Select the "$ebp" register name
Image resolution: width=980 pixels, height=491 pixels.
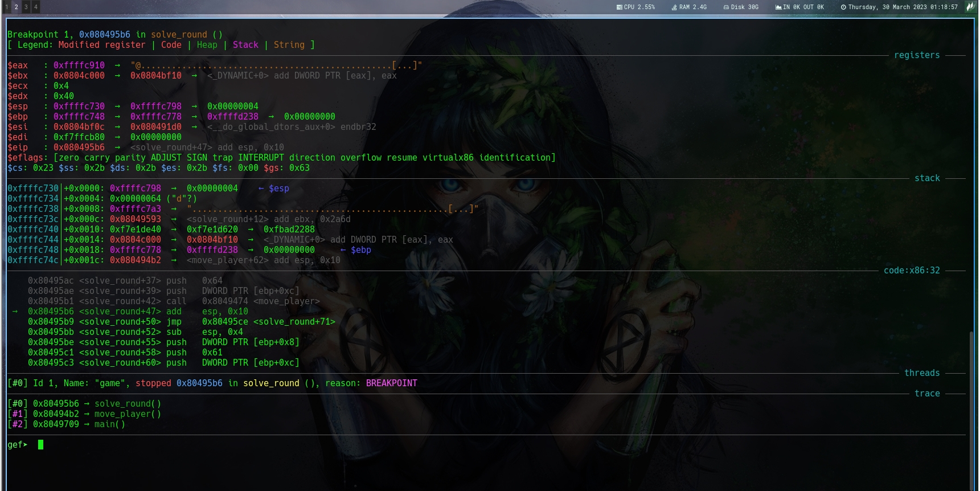[18, 116]
